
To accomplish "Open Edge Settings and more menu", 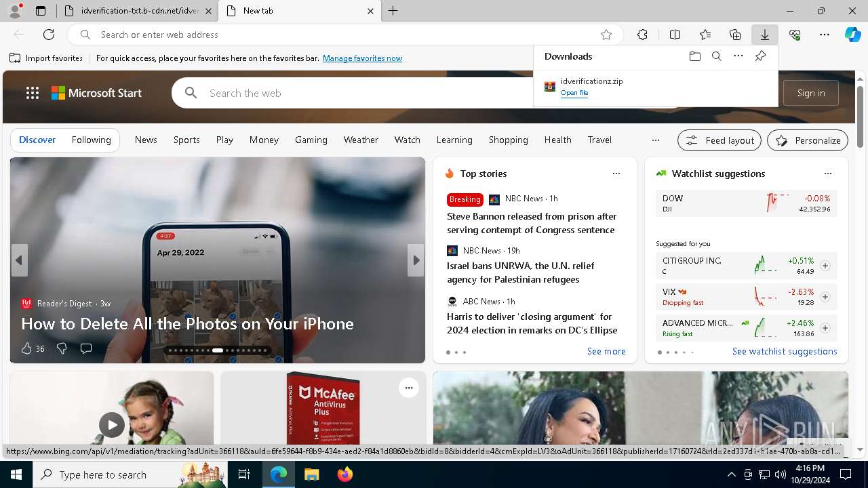I will [x=825, y=35].
